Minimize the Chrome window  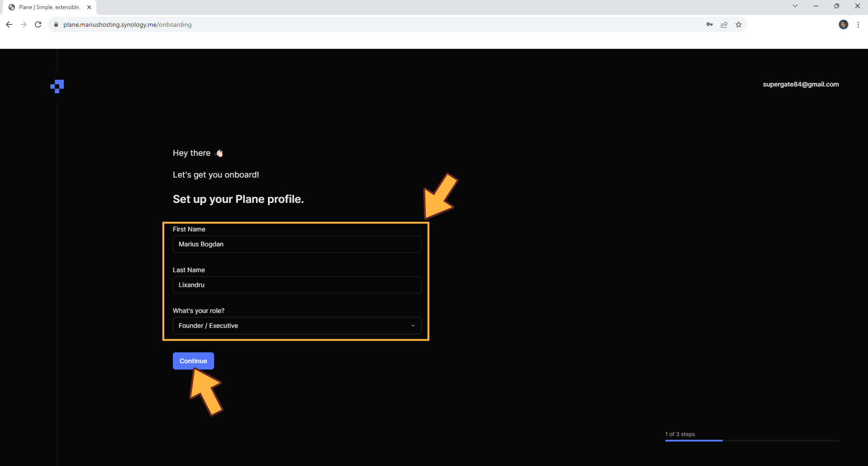click(816, 6)
